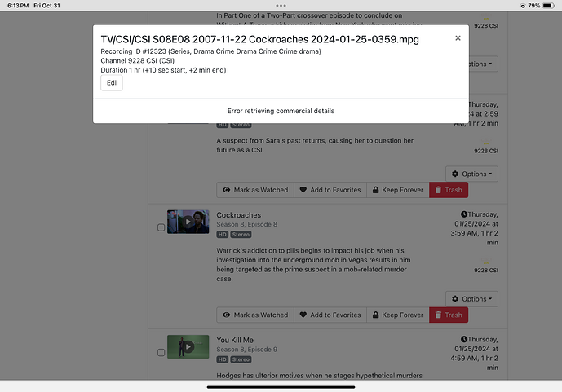562x392 pixels.
Task: Click the eye icon for Sara's past episode
Action: [x=226, y=190]
